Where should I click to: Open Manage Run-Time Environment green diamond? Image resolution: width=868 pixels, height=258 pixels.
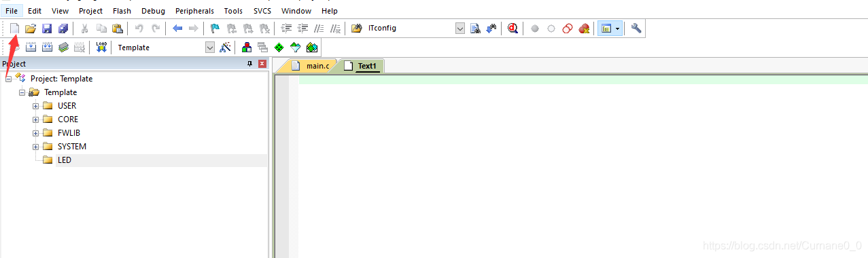279,48
